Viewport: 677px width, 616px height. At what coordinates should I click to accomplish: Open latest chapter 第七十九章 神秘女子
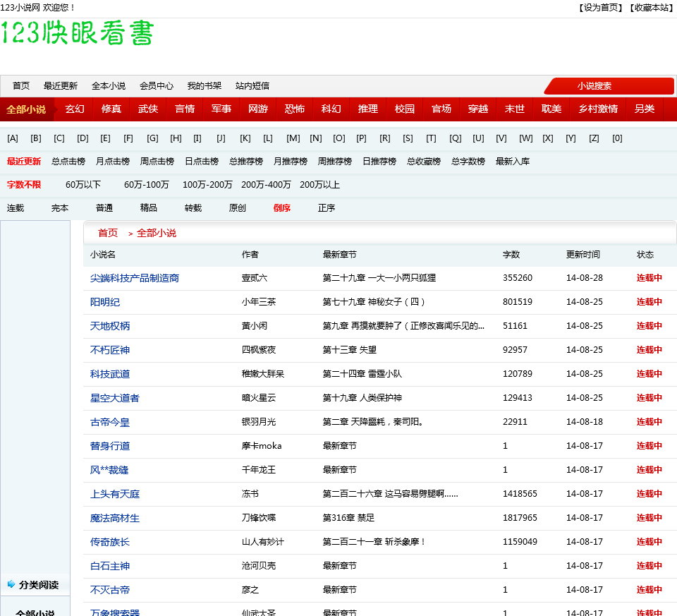click(374, 302)
